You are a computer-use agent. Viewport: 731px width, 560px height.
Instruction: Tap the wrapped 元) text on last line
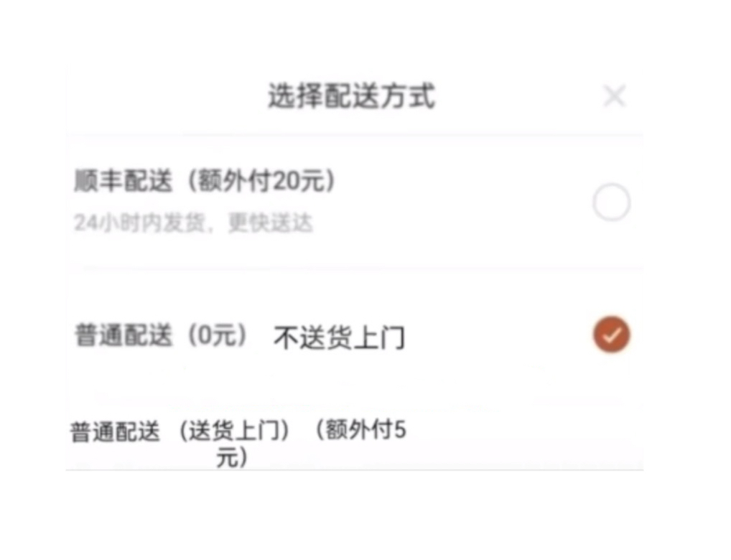232,457
